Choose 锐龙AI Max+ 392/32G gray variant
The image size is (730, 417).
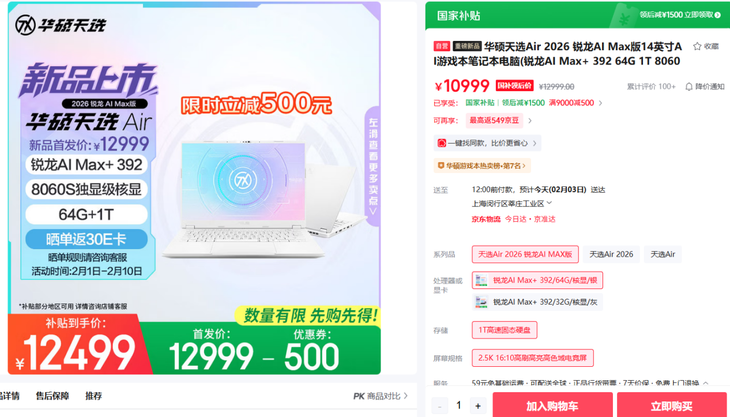(537, 302)
